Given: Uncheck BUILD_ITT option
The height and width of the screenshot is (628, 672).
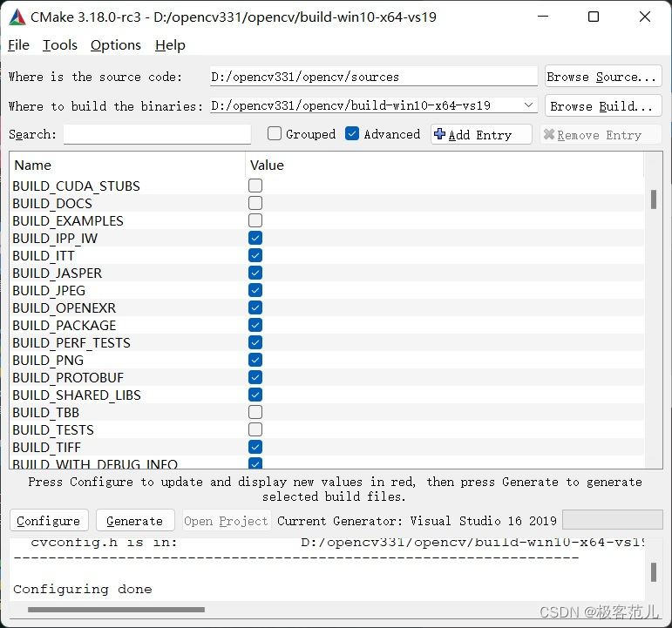Looking at the screenshot, I should [255, 255].
